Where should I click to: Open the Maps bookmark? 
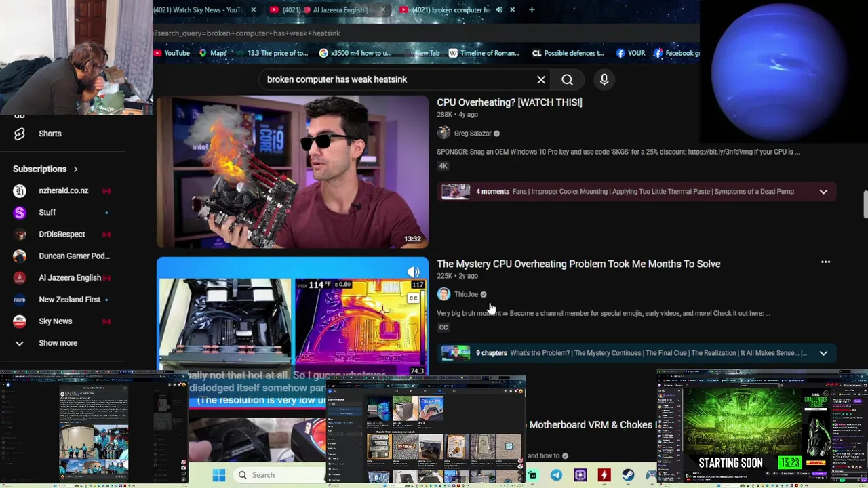(212, 53)
